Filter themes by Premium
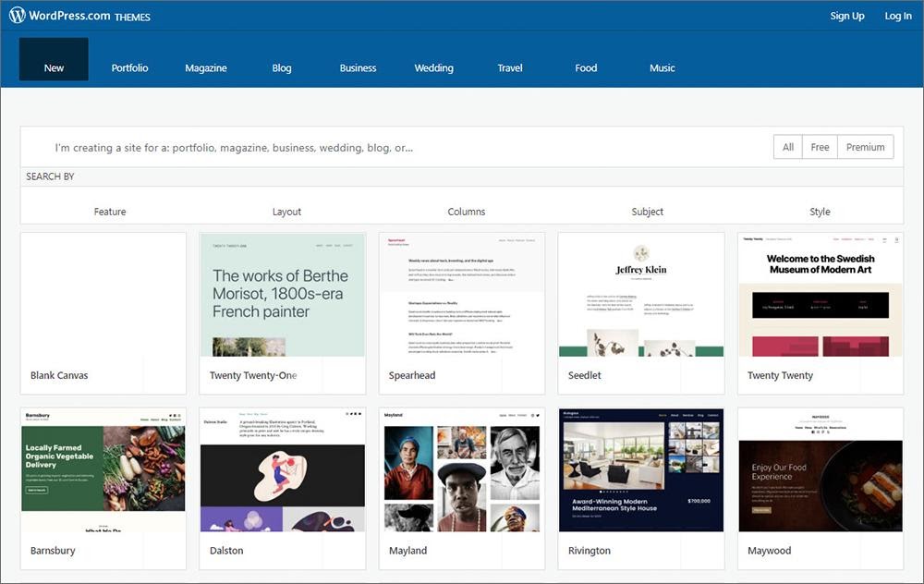The height and width of the screenshot is (584, 924). (865, 147)
